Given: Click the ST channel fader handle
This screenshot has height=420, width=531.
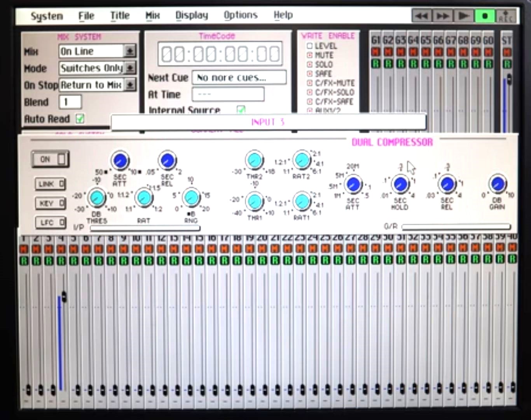Looking at the screenshot, I should click(509, 79).
